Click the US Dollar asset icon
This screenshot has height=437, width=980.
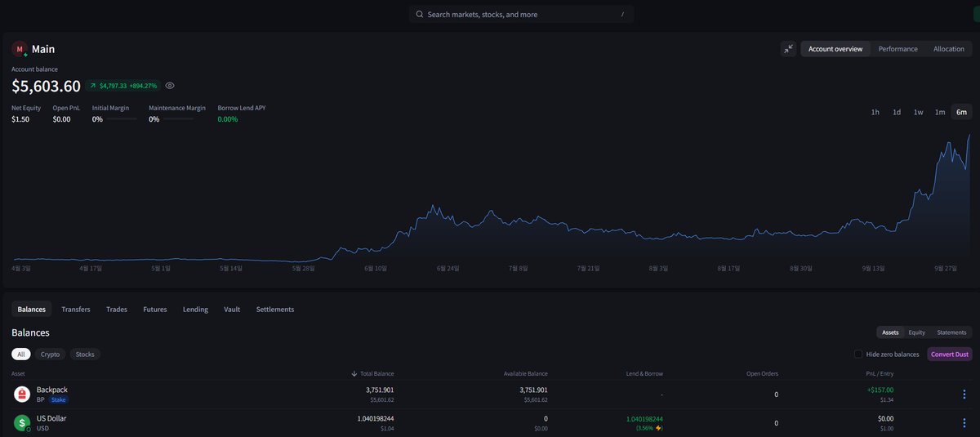pos(22,422)
